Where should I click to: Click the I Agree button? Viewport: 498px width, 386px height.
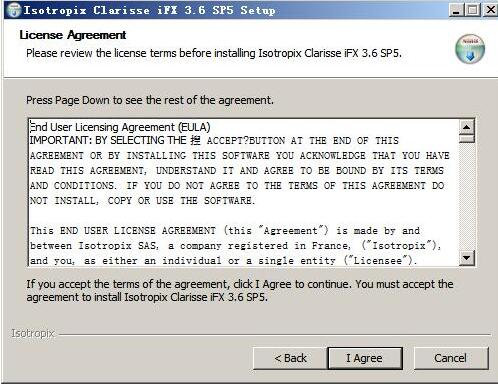point(365,358)
